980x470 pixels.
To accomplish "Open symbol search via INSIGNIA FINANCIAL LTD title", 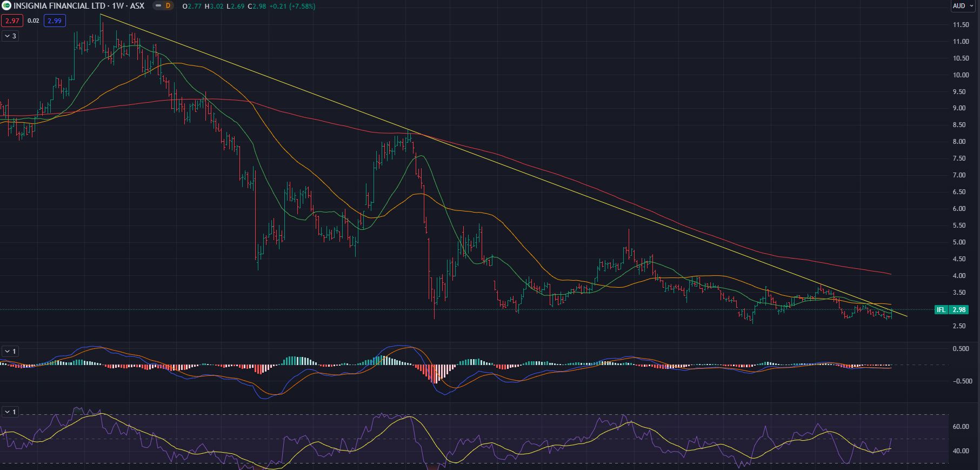I will point(59,6).
